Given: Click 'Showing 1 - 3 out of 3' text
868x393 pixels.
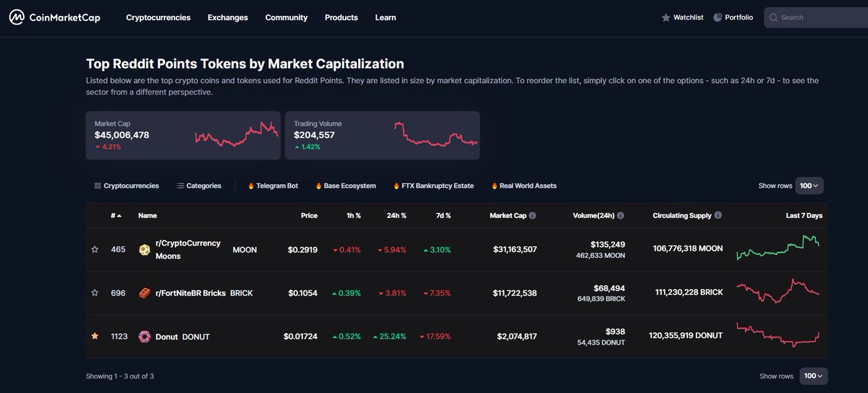Looking at the screenshot, I should (x=120, y=376).
